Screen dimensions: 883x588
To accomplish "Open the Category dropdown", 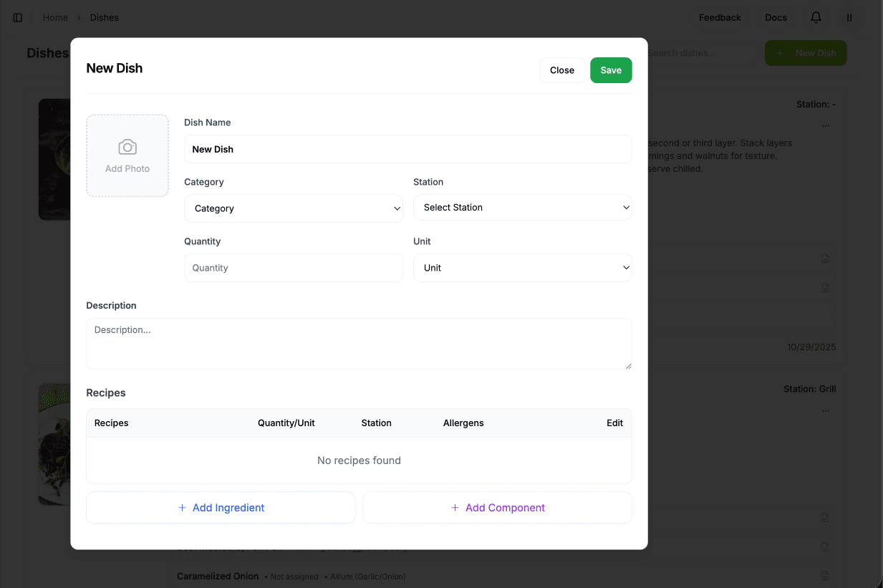I will point(294,208).
